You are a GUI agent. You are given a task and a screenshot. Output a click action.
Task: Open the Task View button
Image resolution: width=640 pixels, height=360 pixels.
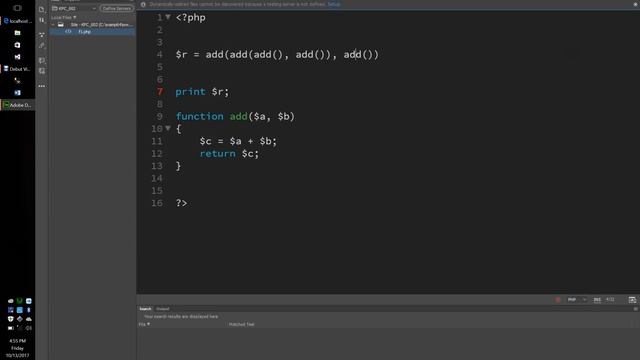pos(17,8)
